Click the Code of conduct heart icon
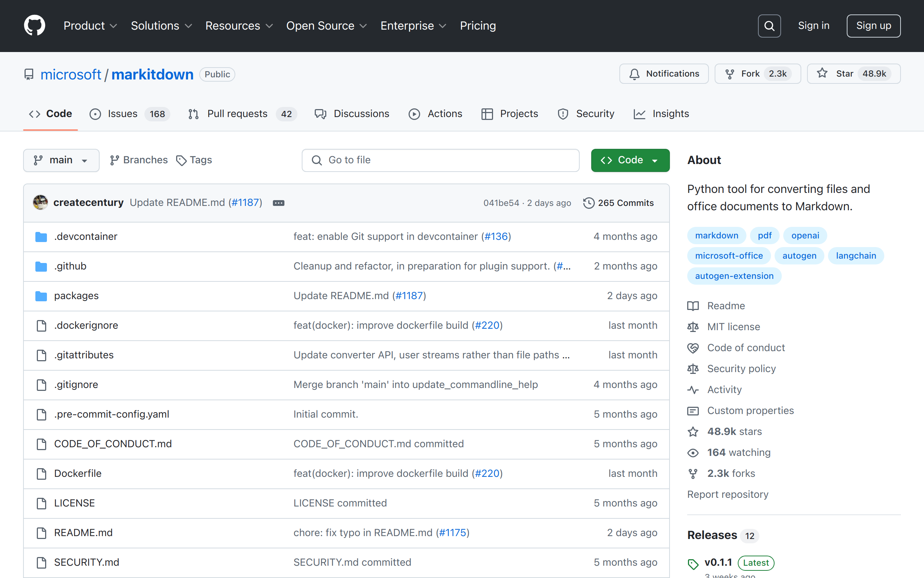The image size is (924, 578). [693, 348]
